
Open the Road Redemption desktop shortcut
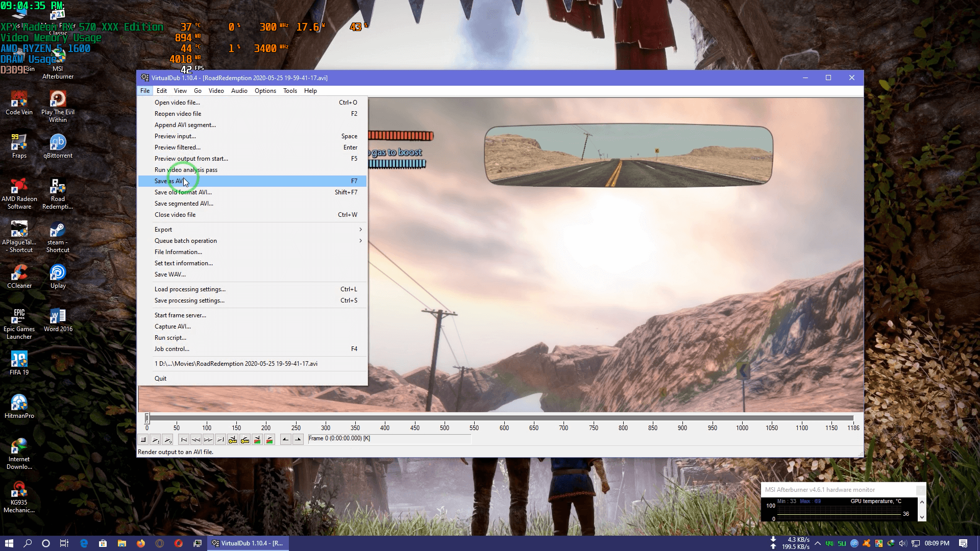tap(58, 193)
